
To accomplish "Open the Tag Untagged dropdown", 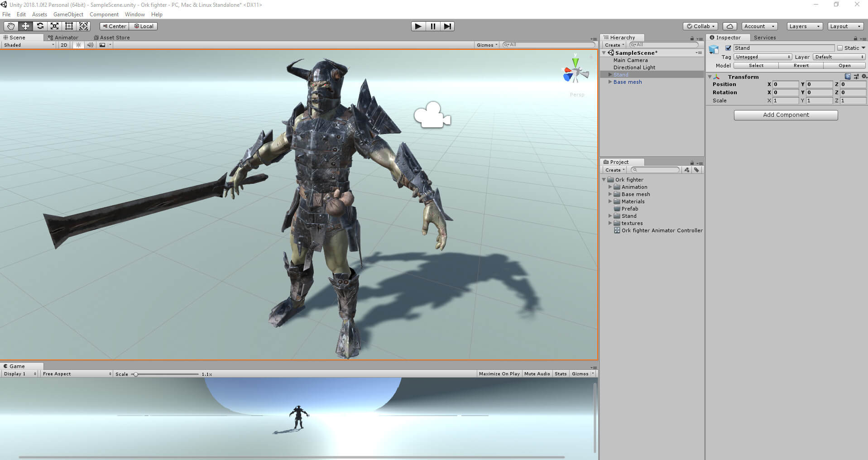I will pos(762,57).
